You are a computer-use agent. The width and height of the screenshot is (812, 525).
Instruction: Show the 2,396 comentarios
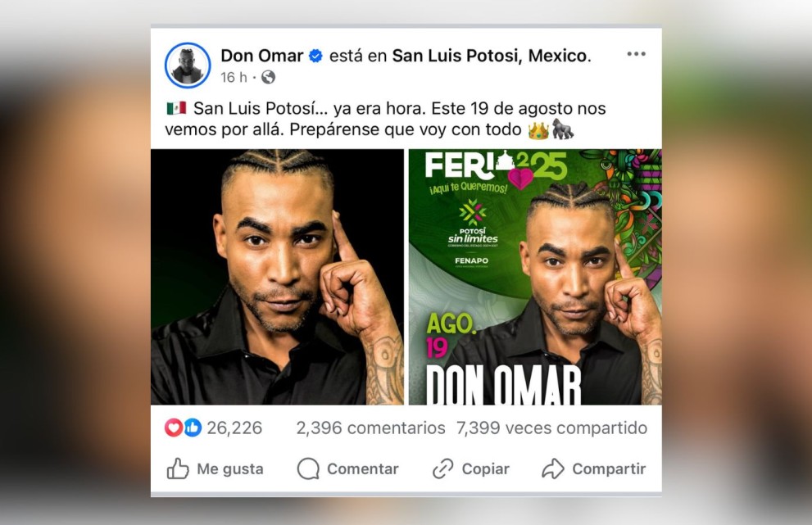371,428
